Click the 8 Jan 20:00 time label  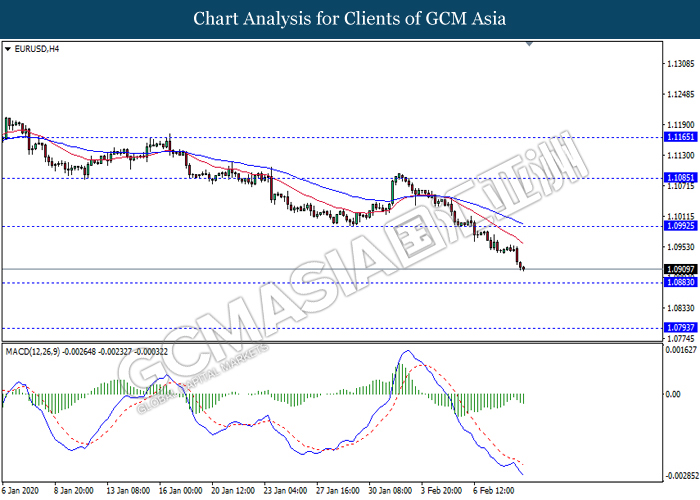(74, 491)
